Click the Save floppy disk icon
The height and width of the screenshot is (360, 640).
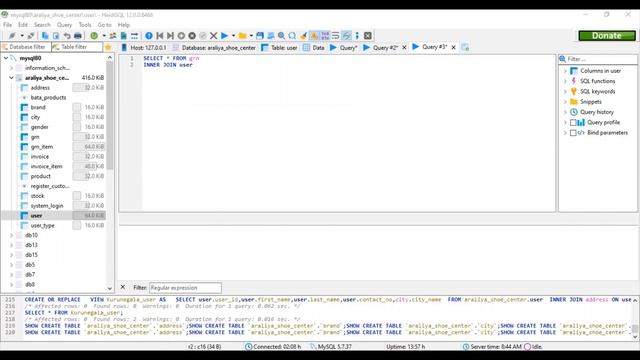(260, 36)
